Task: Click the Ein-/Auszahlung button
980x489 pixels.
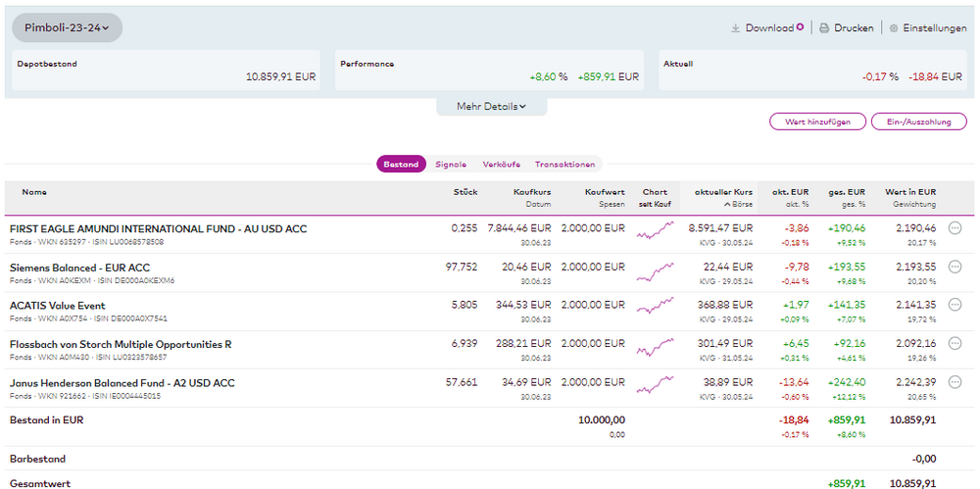Action: [918, 122]
